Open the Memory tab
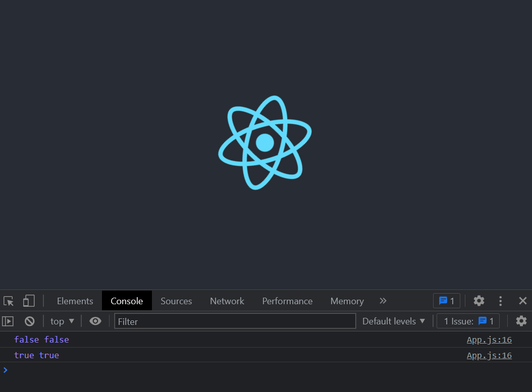The height and width of the screenshot is (392, 532). pos(347,301)
